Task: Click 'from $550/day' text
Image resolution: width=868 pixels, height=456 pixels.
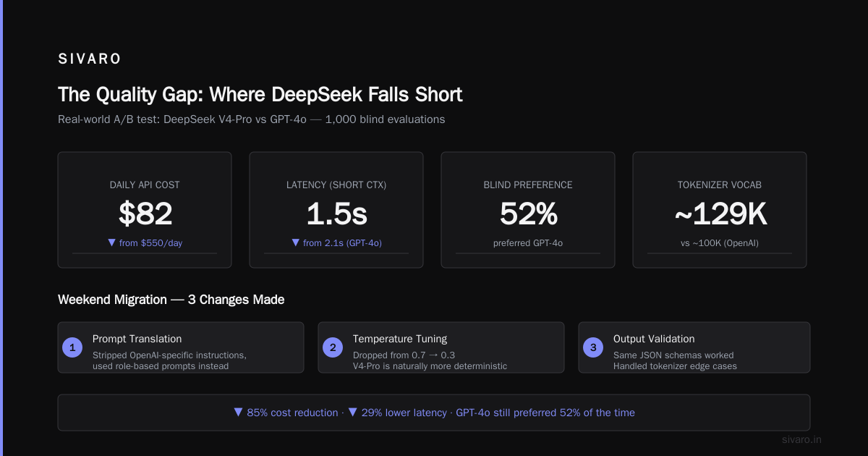Action: (150, 243)
